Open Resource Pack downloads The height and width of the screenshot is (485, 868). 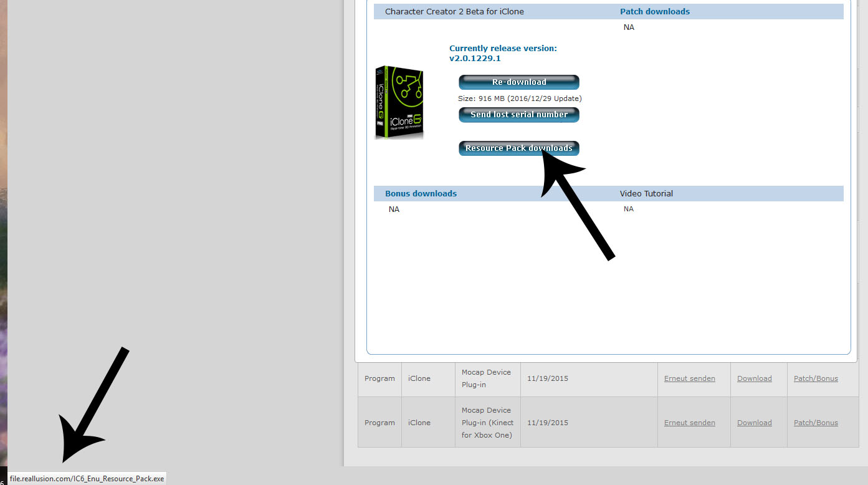(x=519, y=148)
